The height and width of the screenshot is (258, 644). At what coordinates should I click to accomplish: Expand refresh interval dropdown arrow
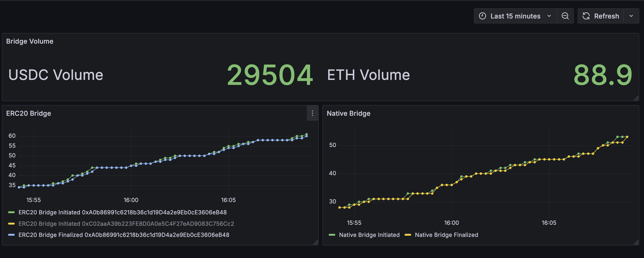631,16
